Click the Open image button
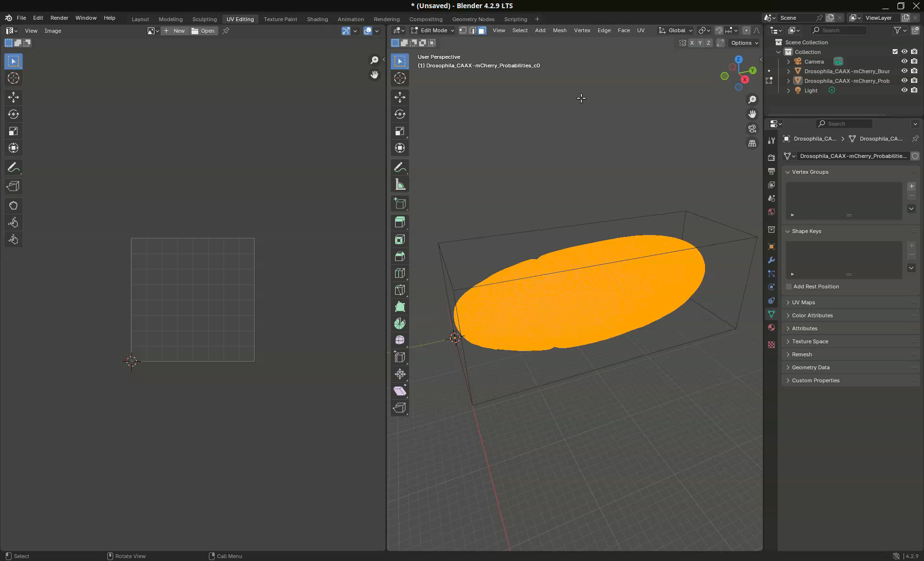The height and width of the screenshot is (561, 924). click(203, 31)
